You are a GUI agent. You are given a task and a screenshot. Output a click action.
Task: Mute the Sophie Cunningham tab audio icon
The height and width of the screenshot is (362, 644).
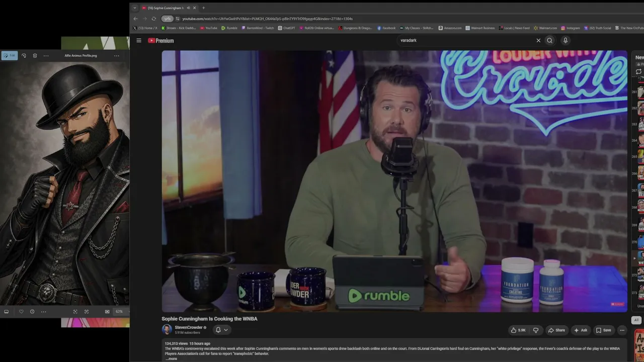click(188, 8)
